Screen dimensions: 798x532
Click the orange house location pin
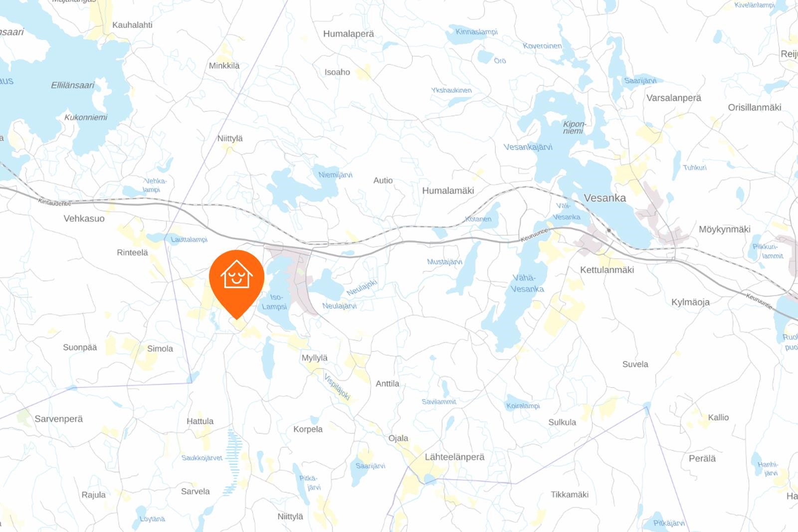click(236, 284)
